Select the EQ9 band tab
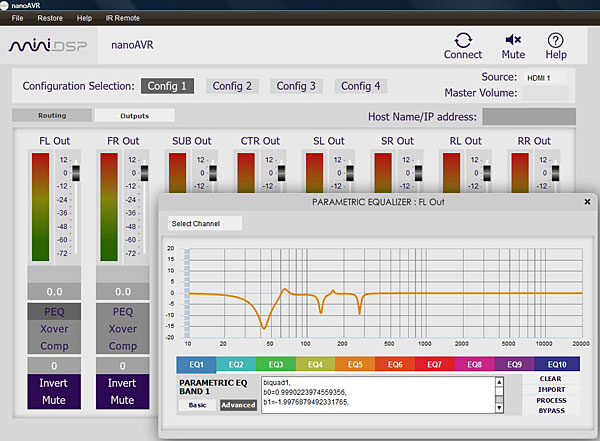600x441 pixels. coord(514,364)
